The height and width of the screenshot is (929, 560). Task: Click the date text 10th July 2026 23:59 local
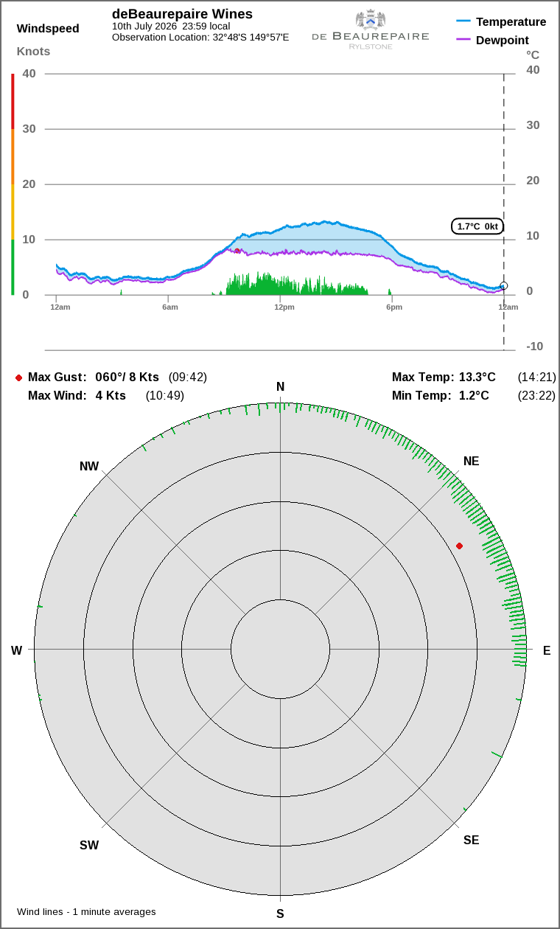tap(171, 26)
